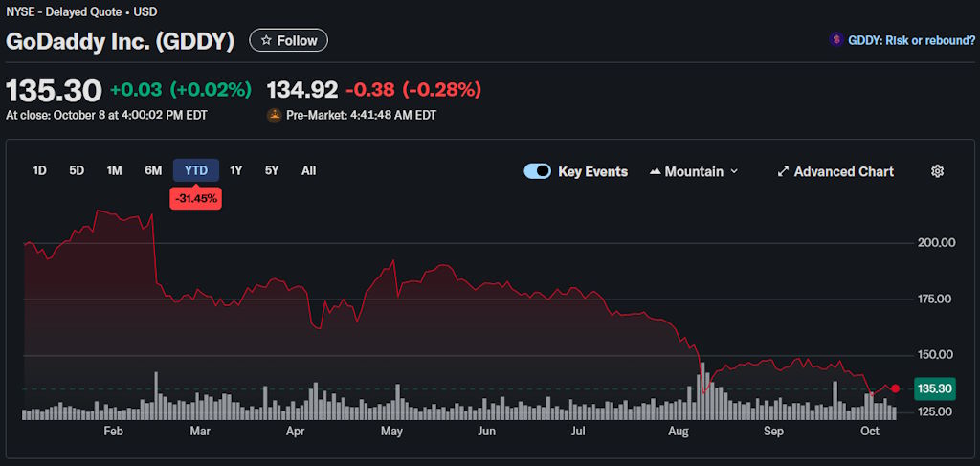Image resolution: width=980 pixels, height=466 pixels.
Task: Toggle Key Events switch off
Action: coord(537,171)
